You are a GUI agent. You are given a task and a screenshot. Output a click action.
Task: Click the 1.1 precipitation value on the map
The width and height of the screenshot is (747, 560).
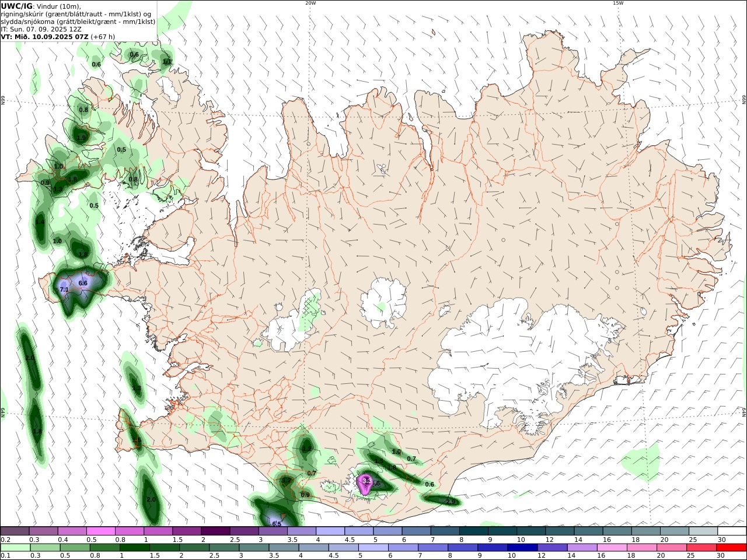pyautogui.click(x=167, y=61)
